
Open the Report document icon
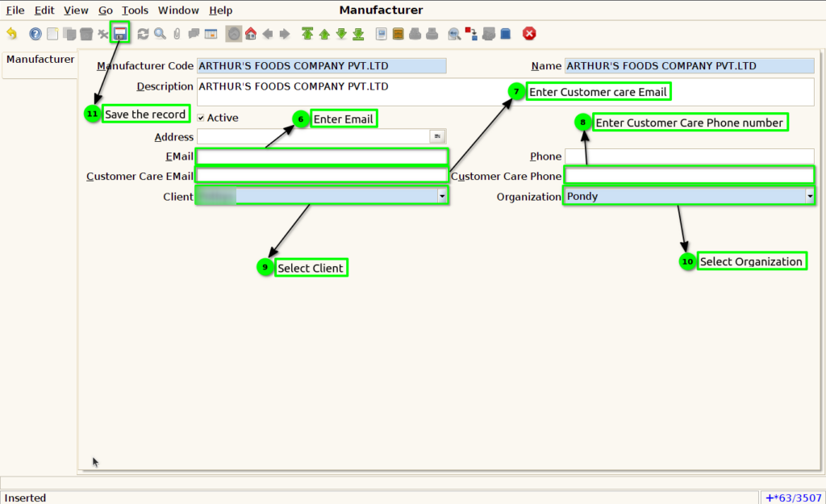382,34
